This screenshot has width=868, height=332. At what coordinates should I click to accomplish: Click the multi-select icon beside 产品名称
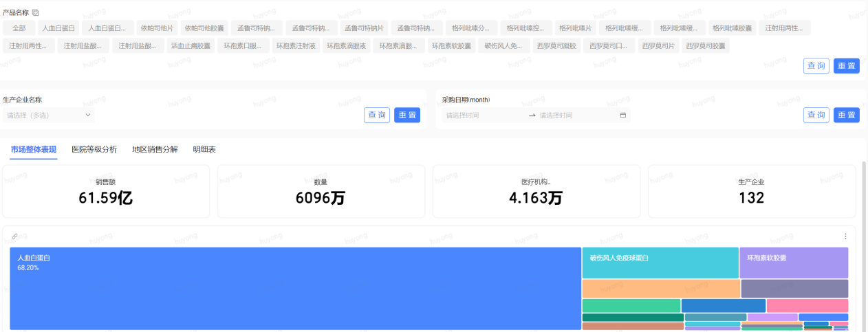36,12
